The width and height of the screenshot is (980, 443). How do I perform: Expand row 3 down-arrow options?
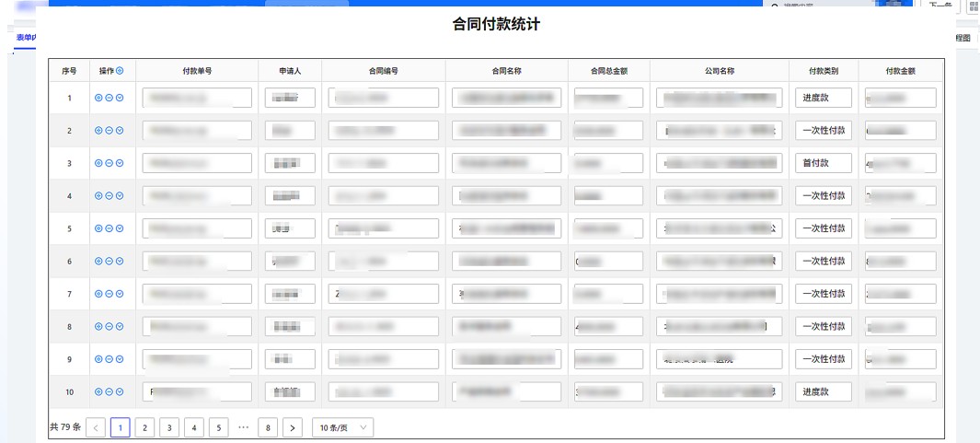pos(120,163)
